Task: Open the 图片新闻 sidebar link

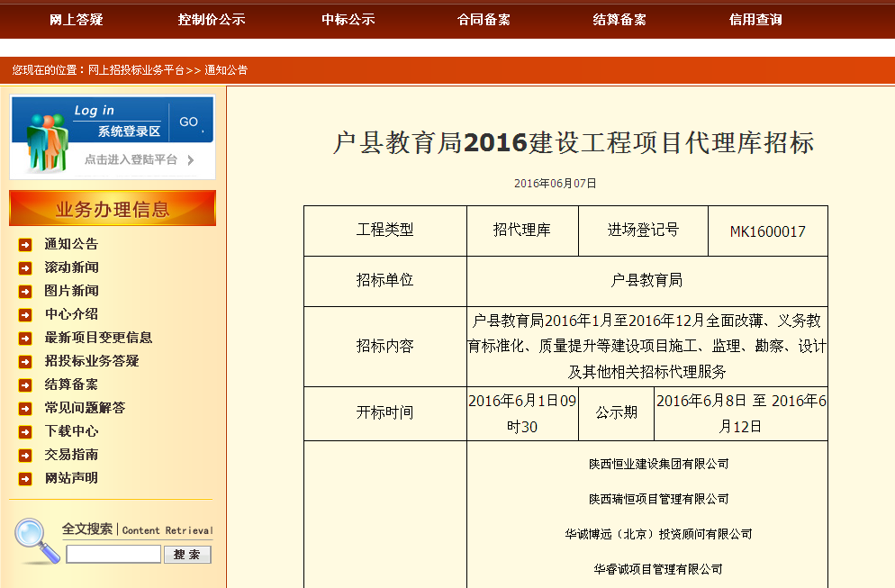Action: pos(72,291)
